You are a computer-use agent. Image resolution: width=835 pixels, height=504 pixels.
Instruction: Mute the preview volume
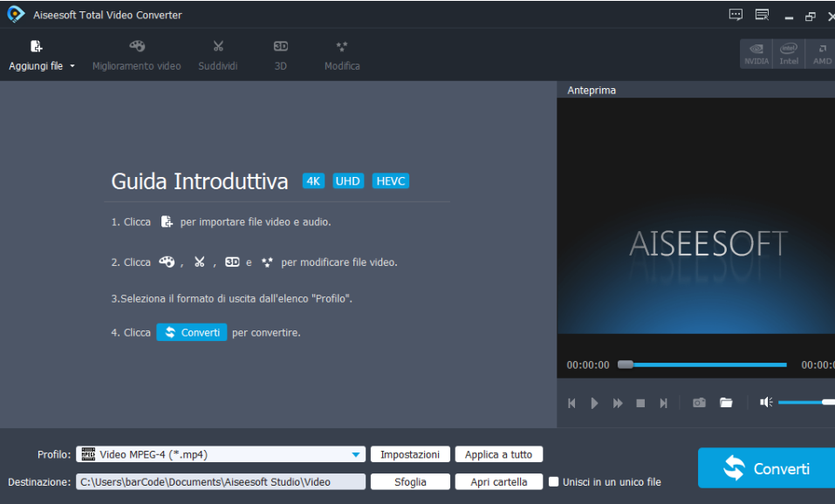point(766,402)
